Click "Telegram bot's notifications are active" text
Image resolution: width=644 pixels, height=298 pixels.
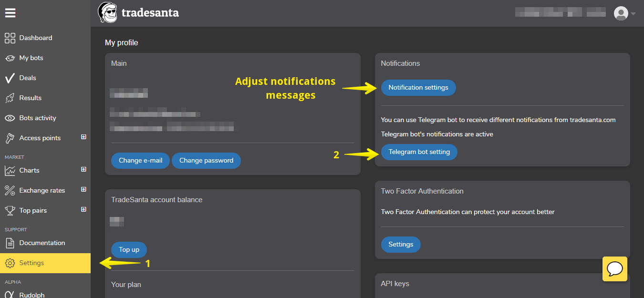pyautogui.click(x=437, y=134)
